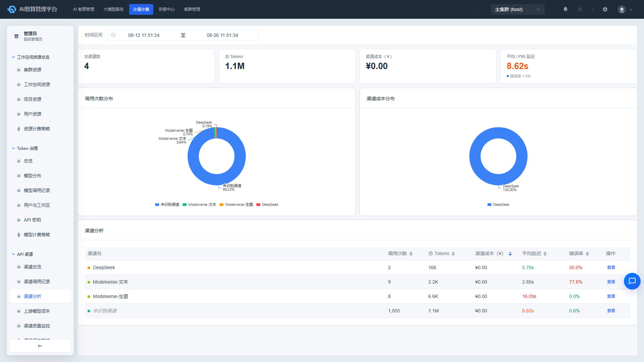Screen dimensions: 644x362
Task: Toggle Modelverse-文本 legend entry
Action: click(x=199, y=204)
